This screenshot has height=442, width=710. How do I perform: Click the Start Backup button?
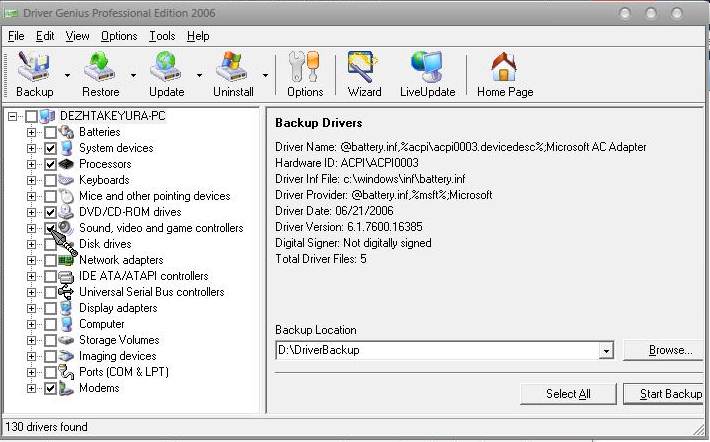click(x=664, y=394)
